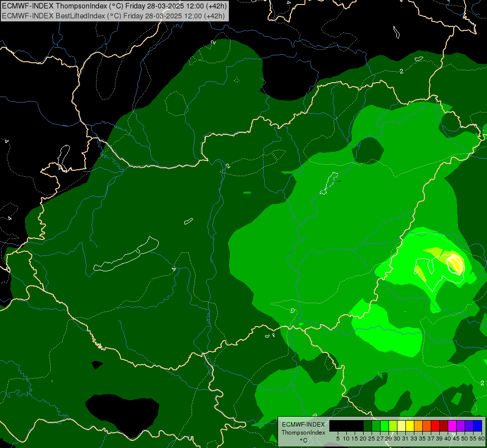Click the ECMWF-INDEX label in the legend

(303, 425)
